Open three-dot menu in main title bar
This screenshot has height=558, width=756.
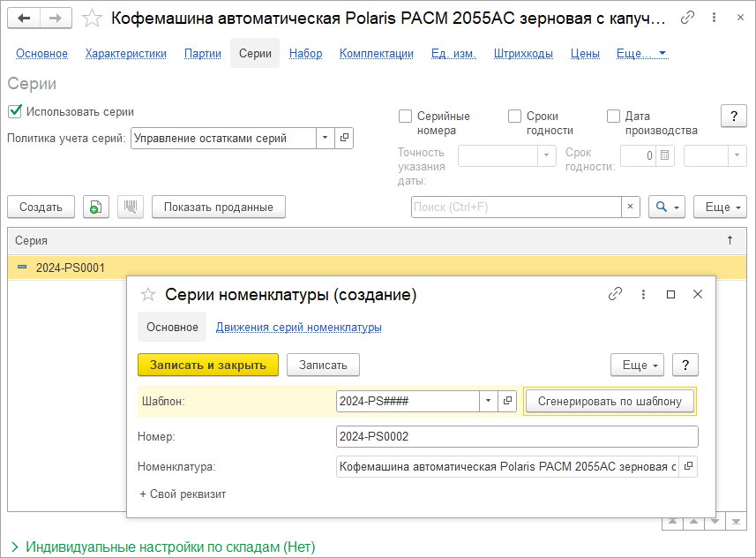click(x=714, y=18)
